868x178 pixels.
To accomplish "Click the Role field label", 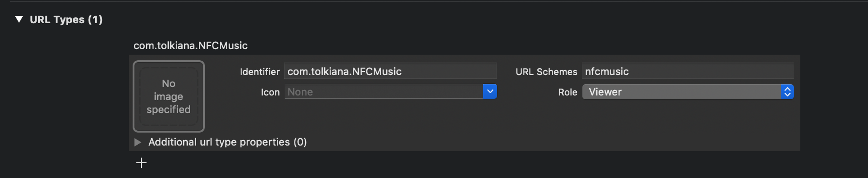I will coord(568,92).
